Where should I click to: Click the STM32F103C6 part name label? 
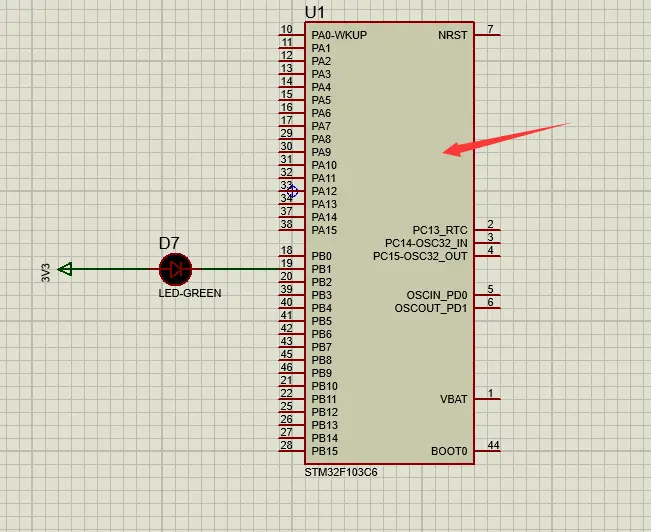(x=341, y=473)
